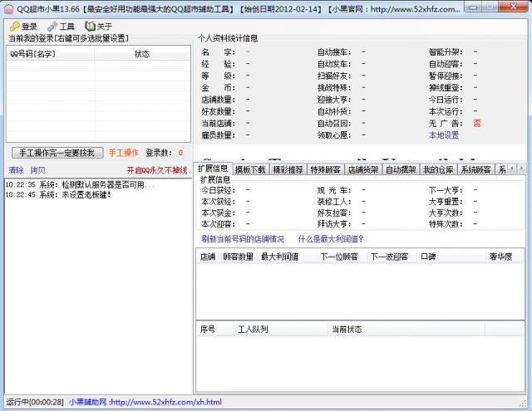Click the 拷贝 link to copy log
The height and width of the screenshot is (411, 532).
37,170
